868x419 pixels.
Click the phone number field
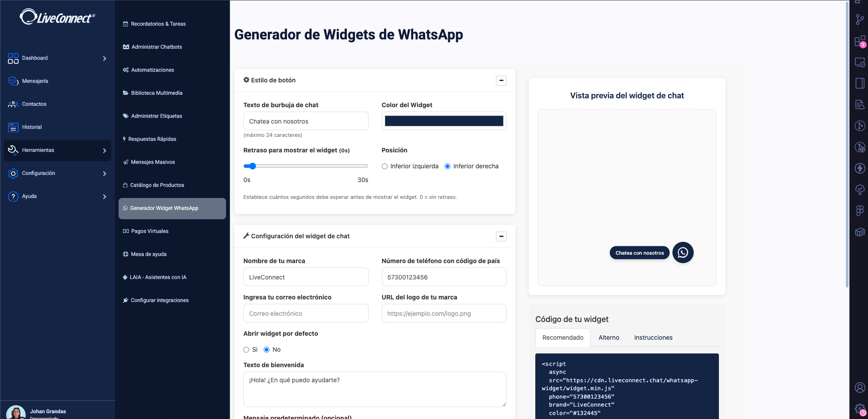tap(444, 277)
